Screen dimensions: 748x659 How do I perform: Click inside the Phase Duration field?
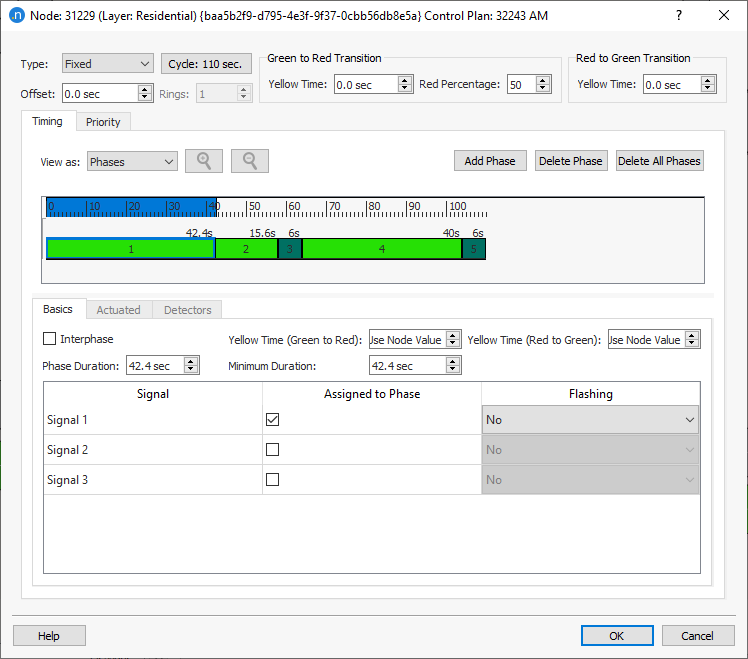coord(154,366)
